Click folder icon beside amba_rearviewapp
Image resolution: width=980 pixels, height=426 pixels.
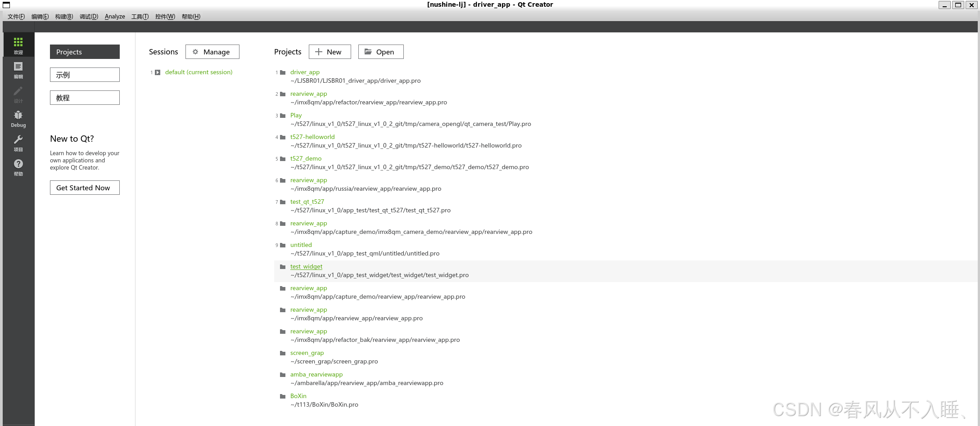[283, 375]
